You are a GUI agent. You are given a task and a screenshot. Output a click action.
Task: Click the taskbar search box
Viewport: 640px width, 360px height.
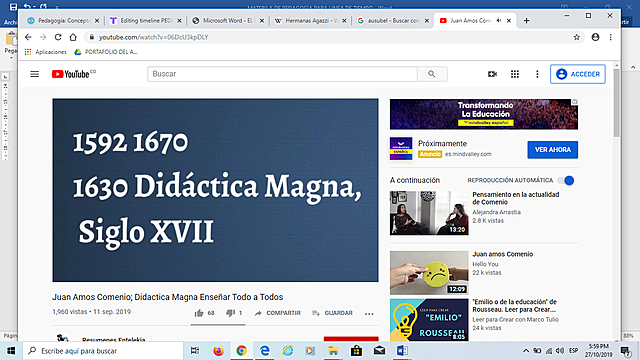pyautogui.click(x=103, y=351)
